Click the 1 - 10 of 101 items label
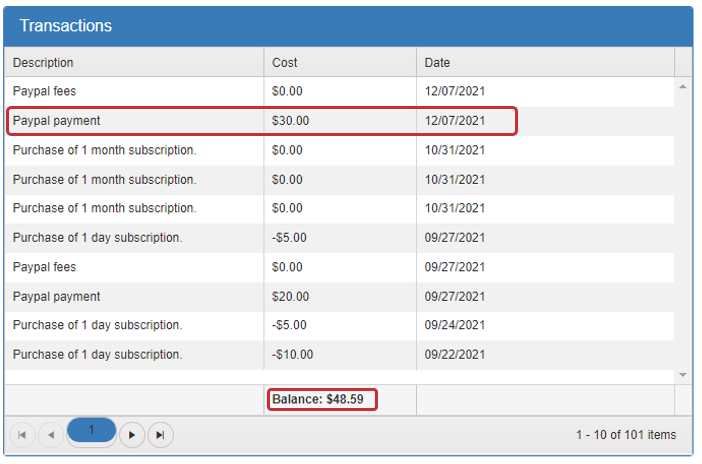Image resolution: width=702 pixels, height=464 pixels. pos(625,435)
